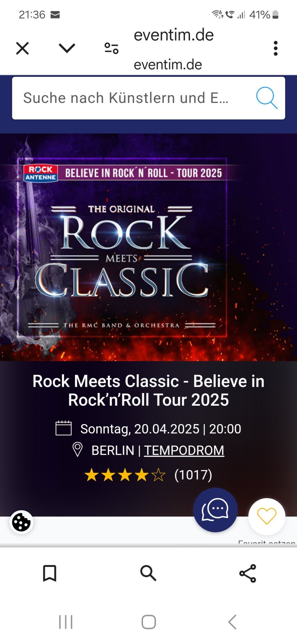This screenshot has height=644, width=297.
Task: Open the TEMPODROM venue link
Action: (184, 450)
